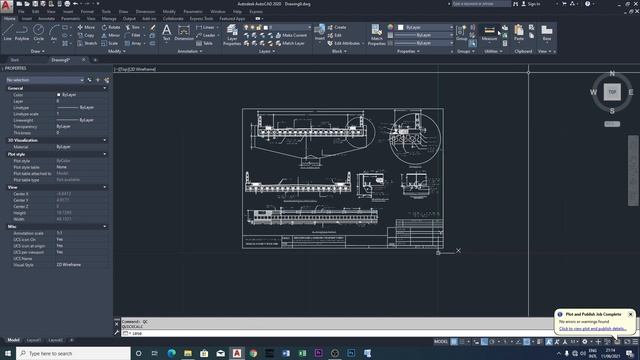Activate the Trim command
Image resolution: width=640 pixels, height=360 pixels.
(132, 27)
